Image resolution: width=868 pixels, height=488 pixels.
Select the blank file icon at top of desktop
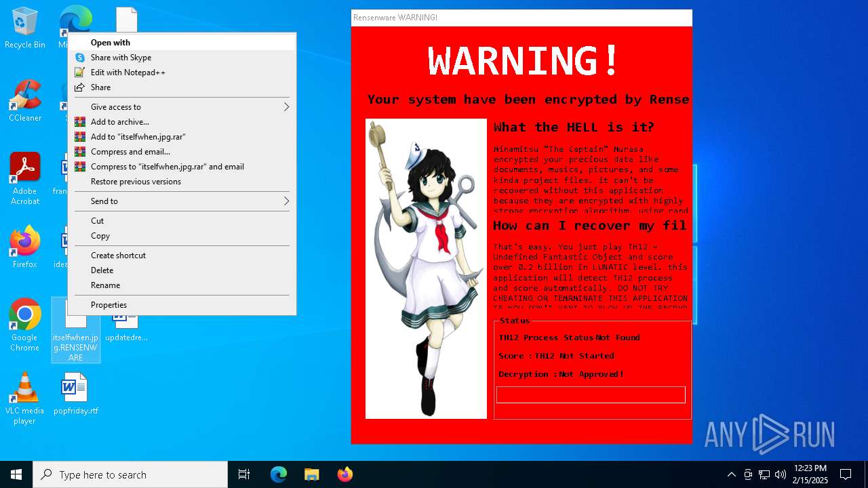coord(126,20)
